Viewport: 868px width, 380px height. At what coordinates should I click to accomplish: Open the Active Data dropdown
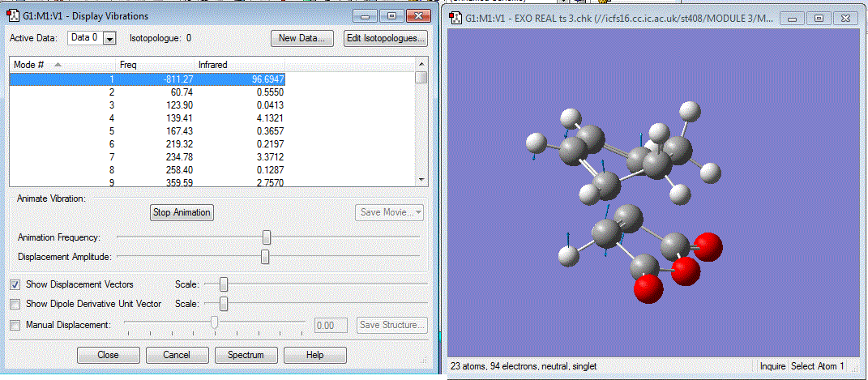click(109, 38)
